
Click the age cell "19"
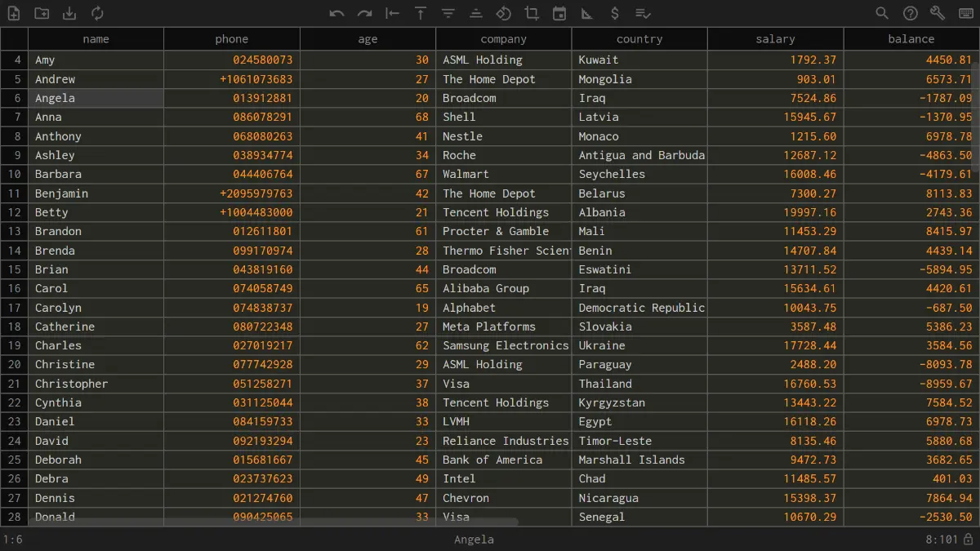(367, 308)
